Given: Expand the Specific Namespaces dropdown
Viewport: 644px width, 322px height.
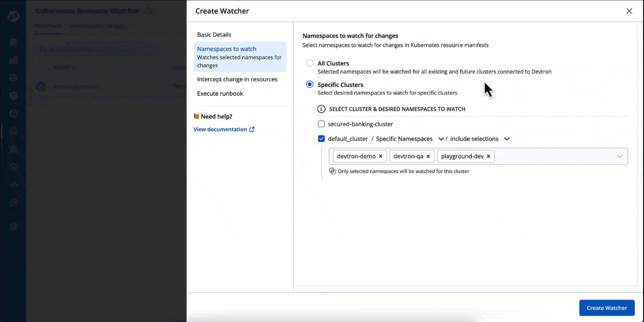Looking at the screenshot, I should (x=441, y=139).
